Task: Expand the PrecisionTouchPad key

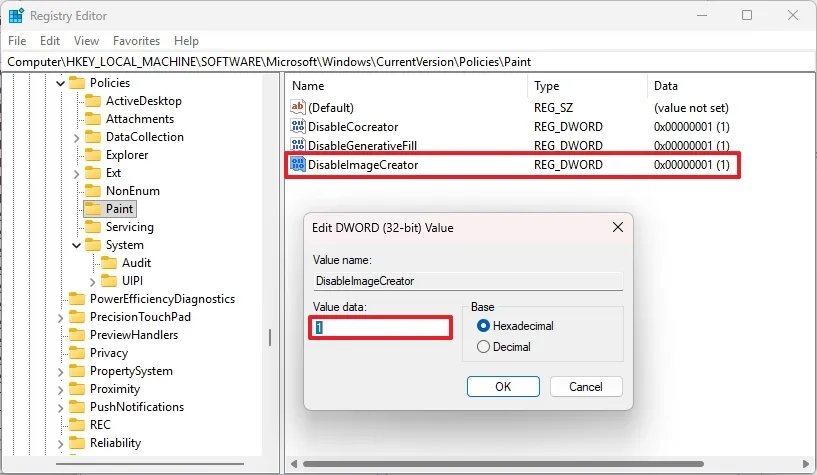Action: point(60,318)
